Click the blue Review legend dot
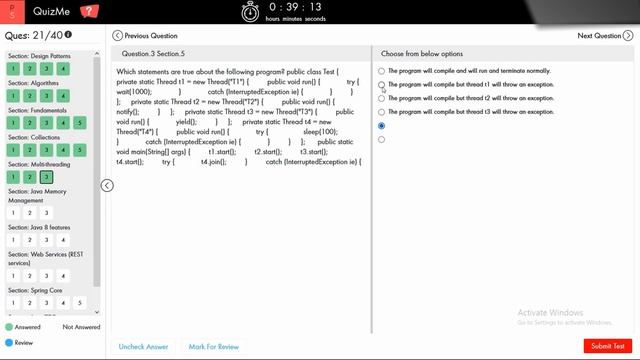Screen dimensions: 640x360 tap(9, 342)
